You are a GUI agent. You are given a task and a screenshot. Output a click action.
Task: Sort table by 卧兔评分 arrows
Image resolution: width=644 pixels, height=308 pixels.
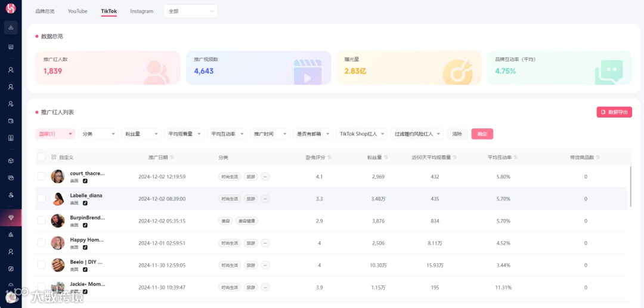[x=329, y=157]
